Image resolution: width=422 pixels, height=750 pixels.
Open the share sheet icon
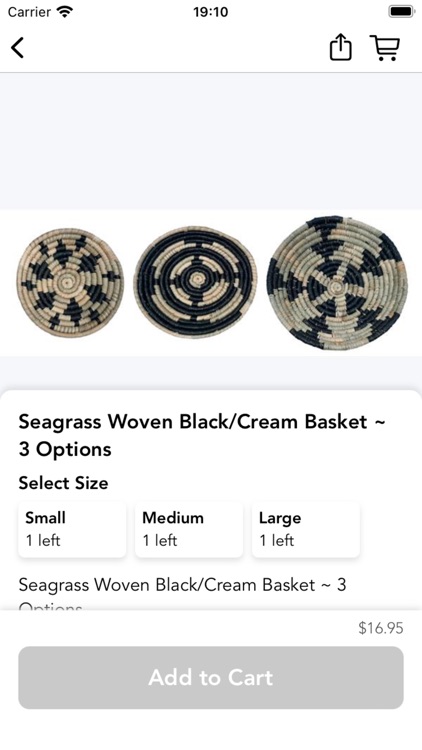tap(340, 47)
